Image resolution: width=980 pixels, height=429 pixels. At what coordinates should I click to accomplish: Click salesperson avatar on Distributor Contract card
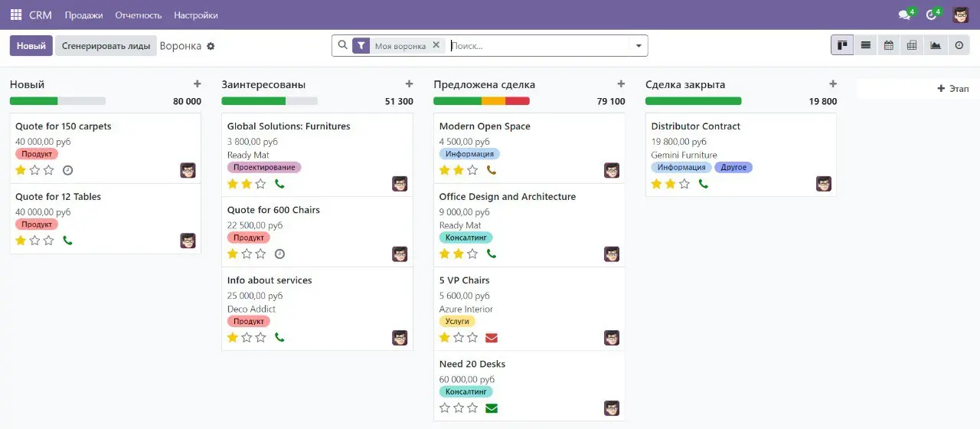824,184
